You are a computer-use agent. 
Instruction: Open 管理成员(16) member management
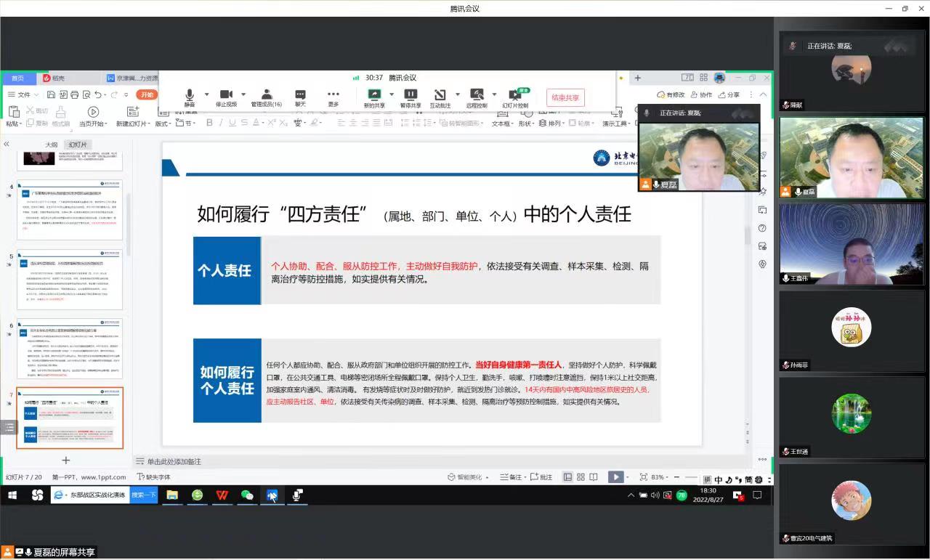pos(267,94)
